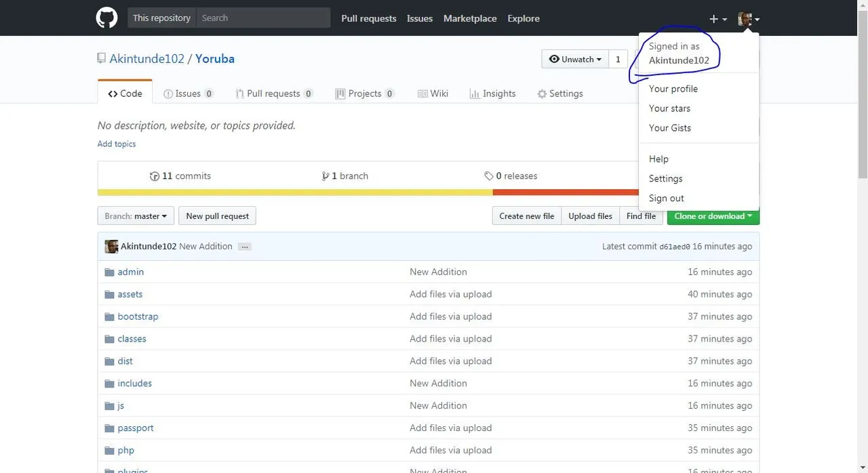Open the Unwatch dropdown button
The width and height of the screenshot is (868, 473).
575,59
